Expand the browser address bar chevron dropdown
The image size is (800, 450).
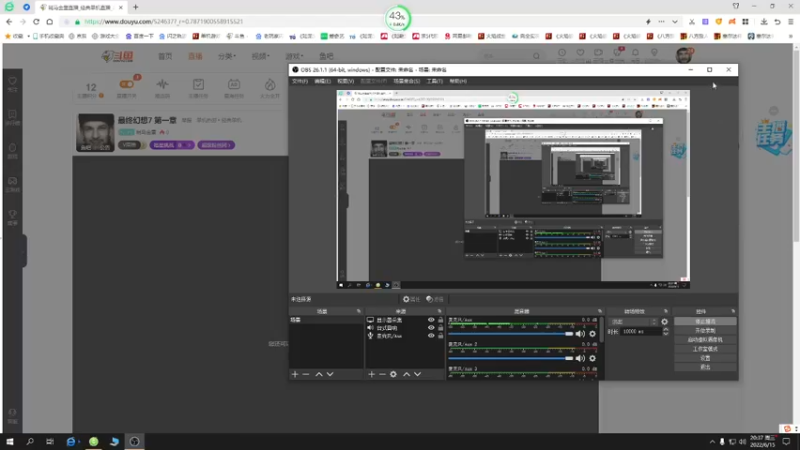click(x=675, y=22)
